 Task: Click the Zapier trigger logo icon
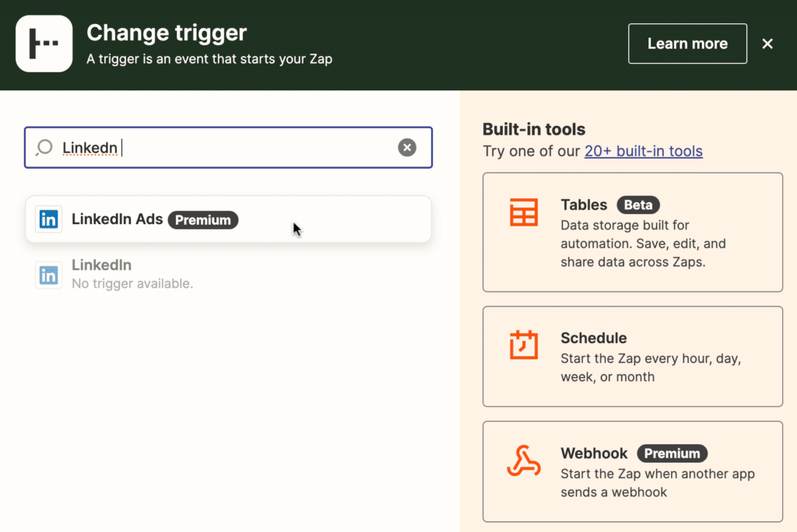pos(44,44)
